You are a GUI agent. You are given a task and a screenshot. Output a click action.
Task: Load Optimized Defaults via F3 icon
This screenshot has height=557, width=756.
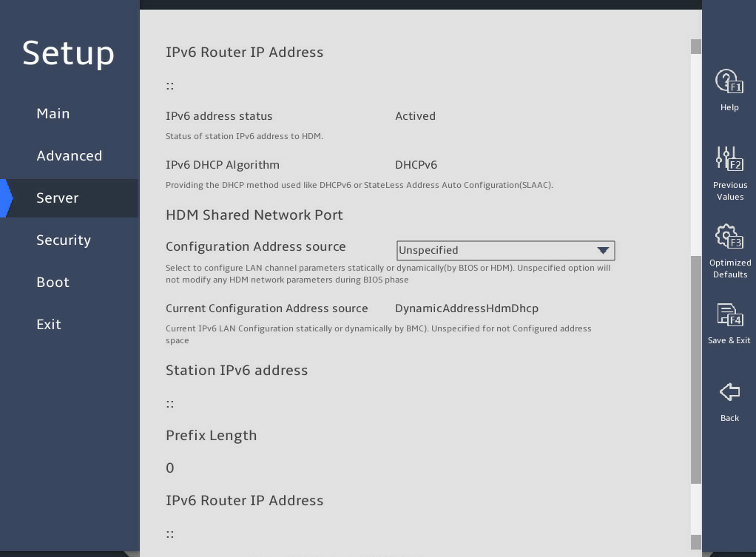(x=729, y=236)
